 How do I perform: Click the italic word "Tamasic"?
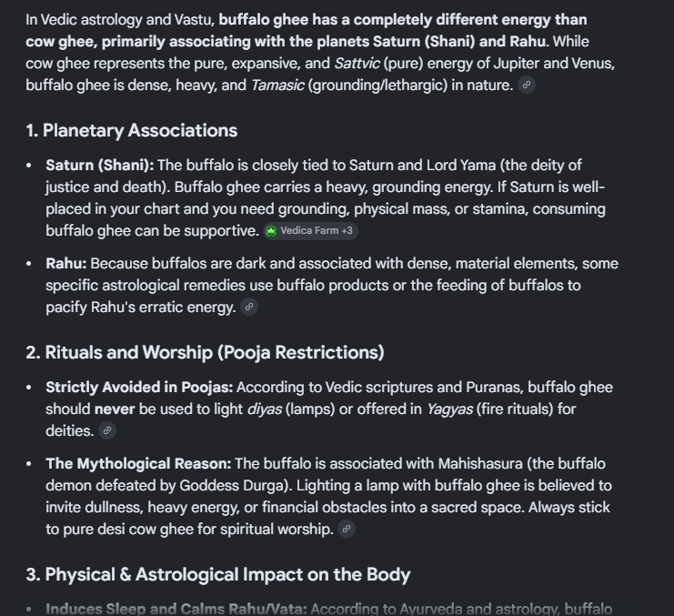click(x=277, y=86)
